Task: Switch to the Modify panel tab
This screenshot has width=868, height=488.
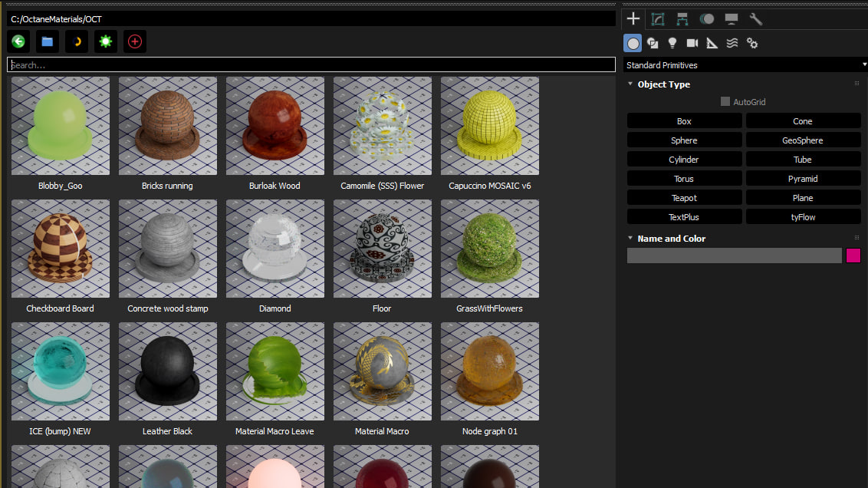Action: [657, 19]
